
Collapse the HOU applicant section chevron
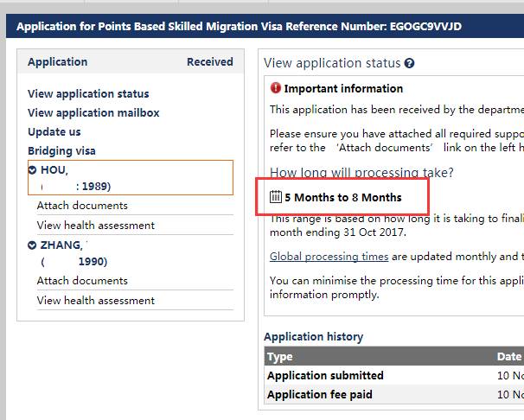click(x=32, y=170)
